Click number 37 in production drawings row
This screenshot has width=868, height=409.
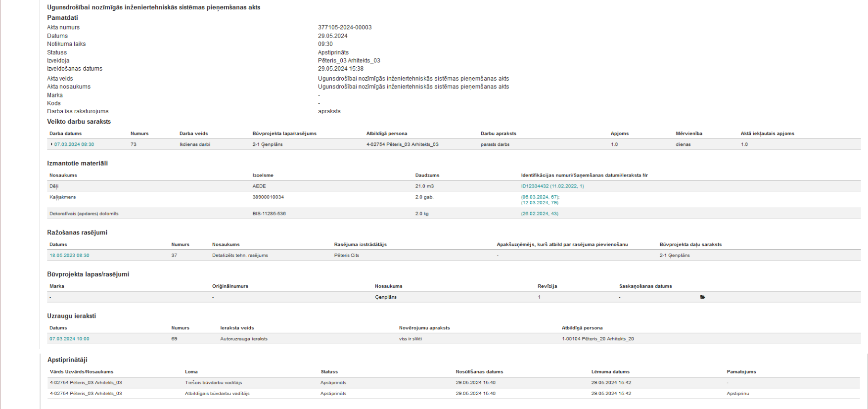(174, 256)
